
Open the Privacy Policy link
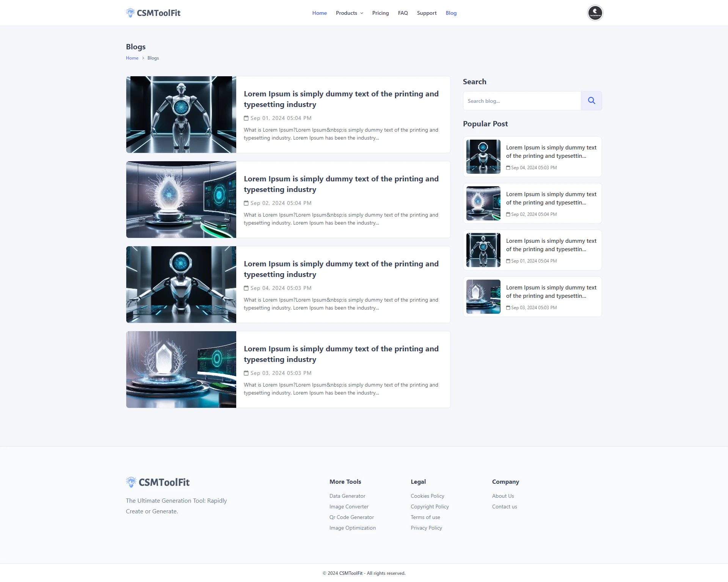coord(426,528)
